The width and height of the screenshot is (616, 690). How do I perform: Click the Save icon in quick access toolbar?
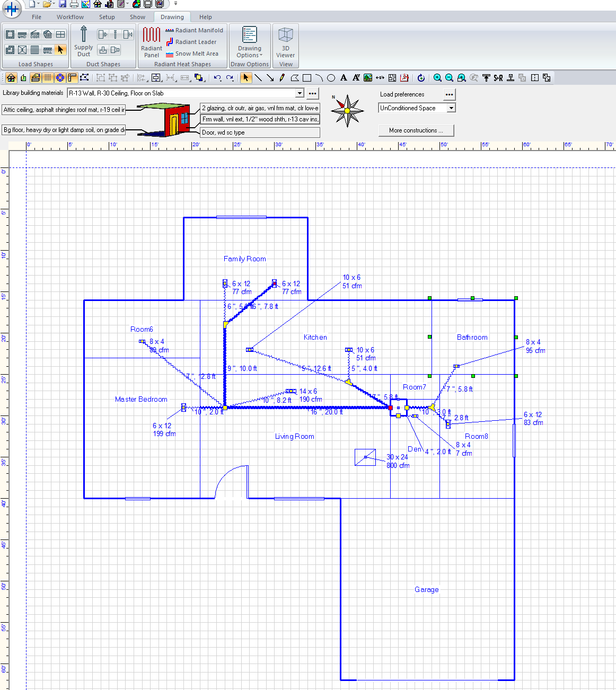(x=63, y=4)
